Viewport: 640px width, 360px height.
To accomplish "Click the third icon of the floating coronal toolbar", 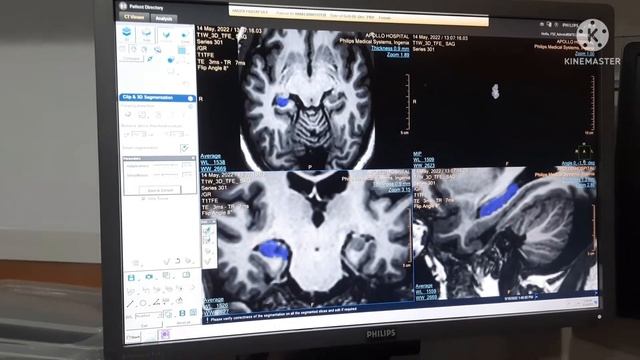I will [209, 251].
